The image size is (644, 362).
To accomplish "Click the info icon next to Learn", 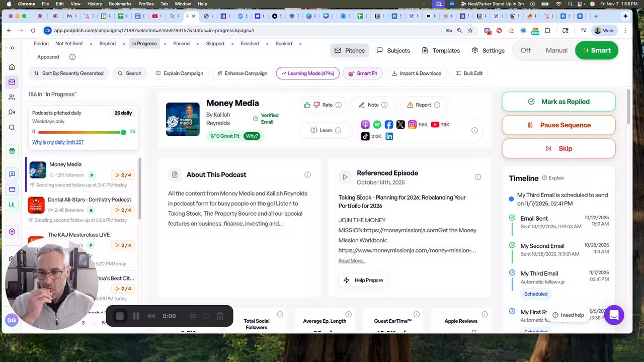I will click(338, 130).
